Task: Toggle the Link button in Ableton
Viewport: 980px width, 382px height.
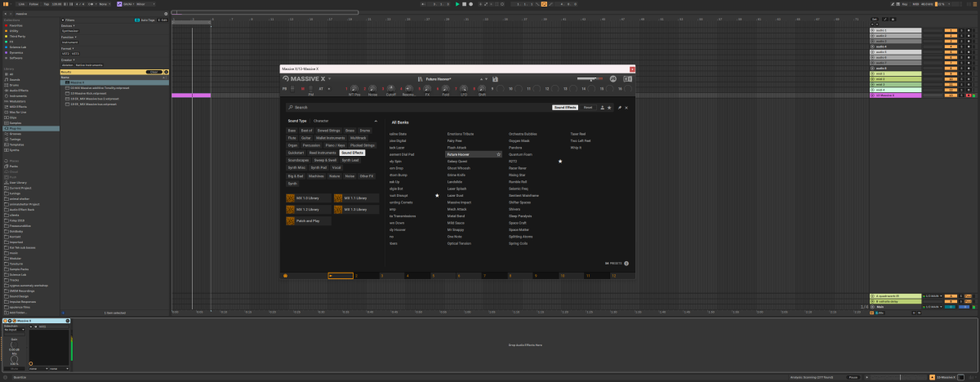Action: point(21,4)
